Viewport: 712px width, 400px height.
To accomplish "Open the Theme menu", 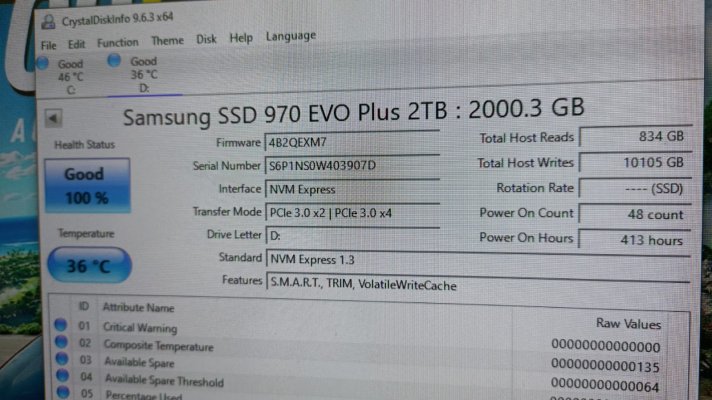I will pyautogui.click(x=167, y=41).
